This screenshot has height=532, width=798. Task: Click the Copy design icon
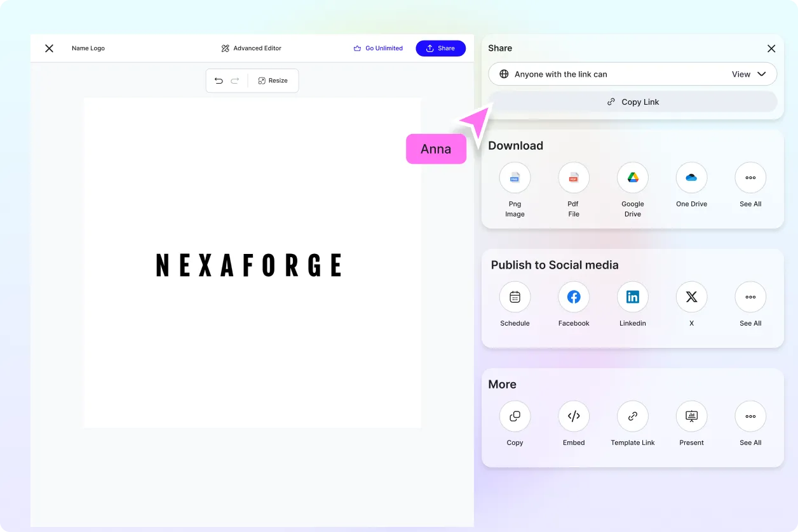point(515,416)
